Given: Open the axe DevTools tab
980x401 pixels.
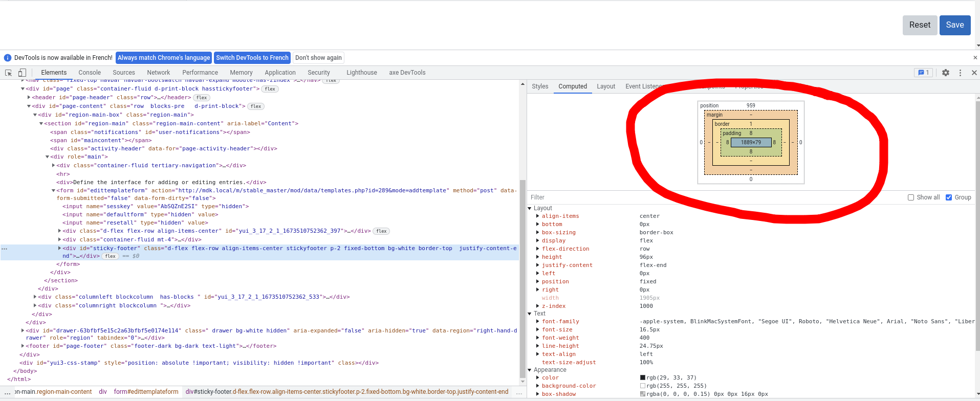Looking at the screenshot, I should click(x=407, y=73).
